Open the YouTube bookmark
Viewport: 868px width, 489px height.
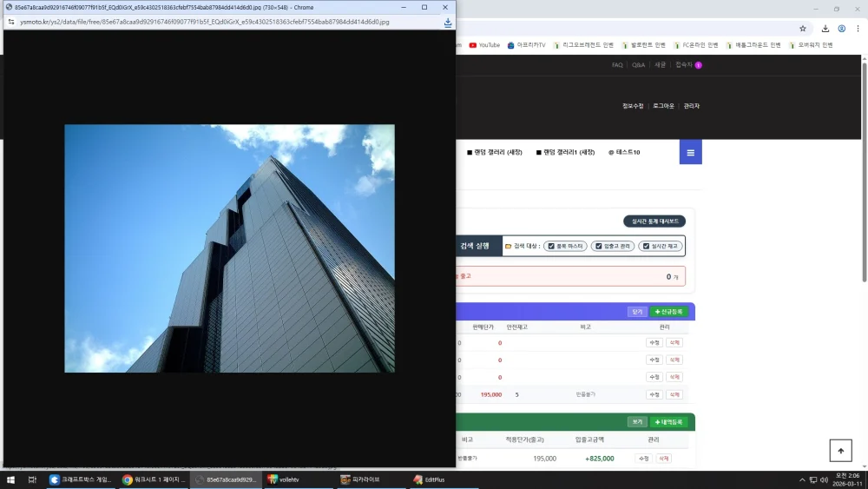click(x=484, y=45)
